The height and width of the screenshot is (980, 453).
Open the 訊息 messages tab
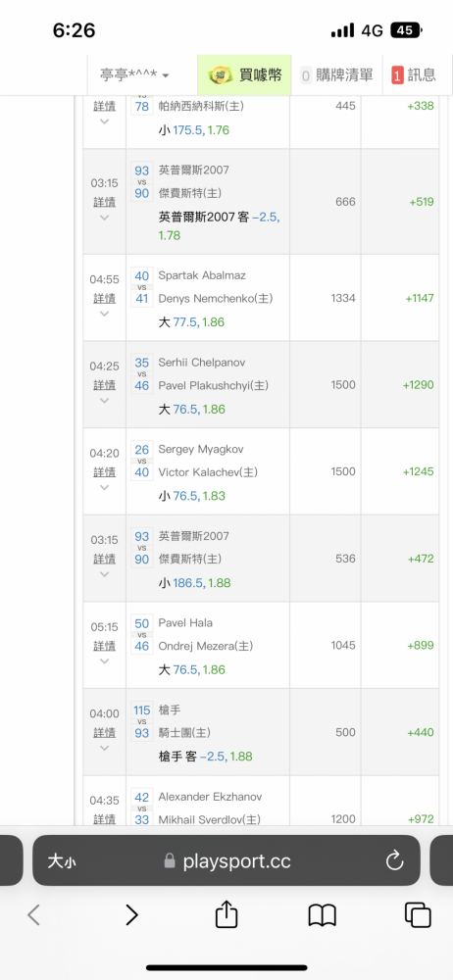(414, 75)
